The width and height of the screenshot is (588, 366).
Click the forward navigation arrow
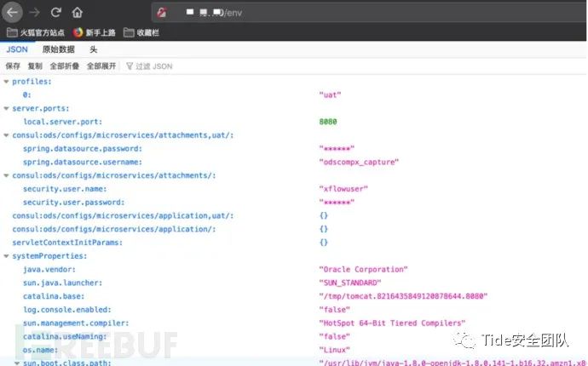(x=34, y=13)
